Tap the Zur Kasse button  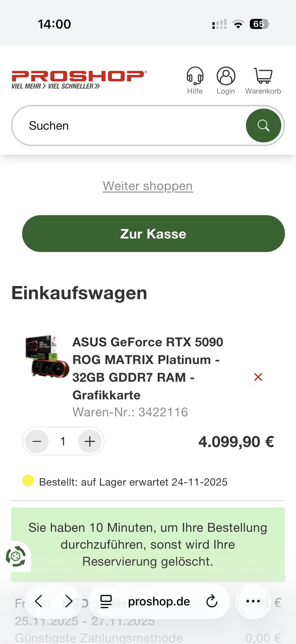(x=153, y=234)
